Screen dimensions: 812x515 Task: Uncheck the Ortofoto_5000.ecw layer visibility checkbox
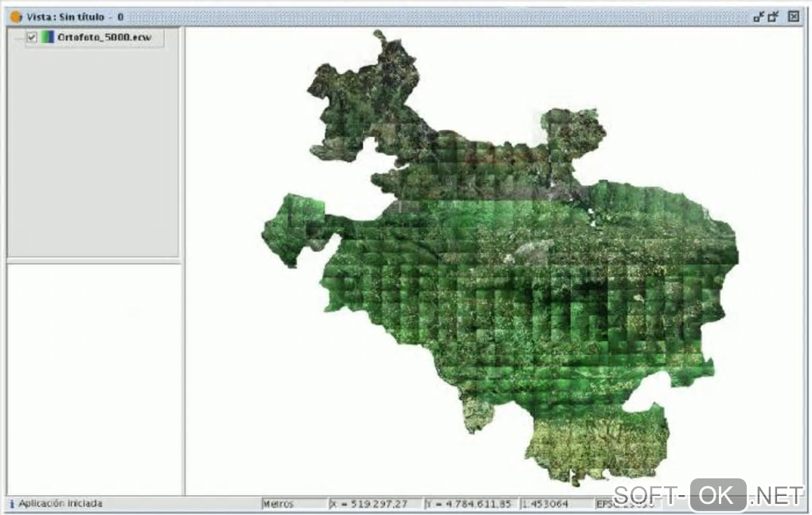(x=32, y=37)
